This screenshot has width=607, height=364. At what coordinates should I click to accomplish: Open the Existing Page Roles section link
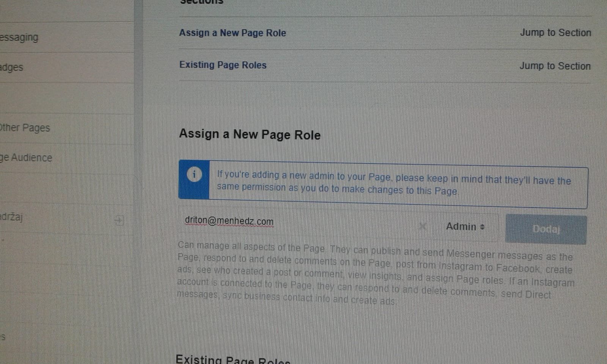(223, 65)
